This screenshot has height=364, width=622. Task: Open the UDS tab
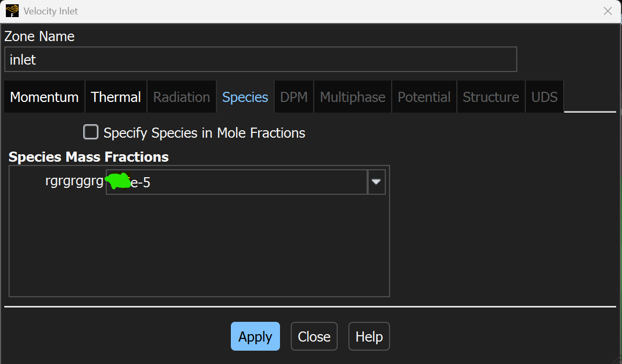click(x=545, y=97)
